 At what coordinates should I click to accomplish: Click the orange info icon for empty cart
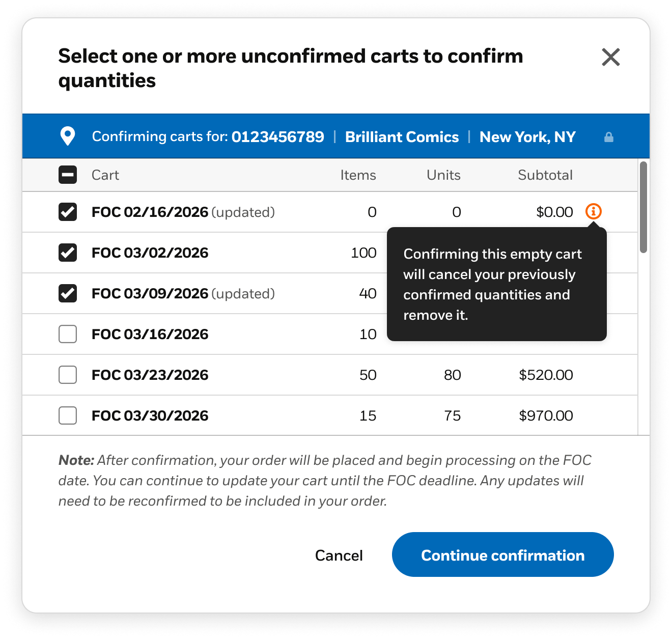593,211
